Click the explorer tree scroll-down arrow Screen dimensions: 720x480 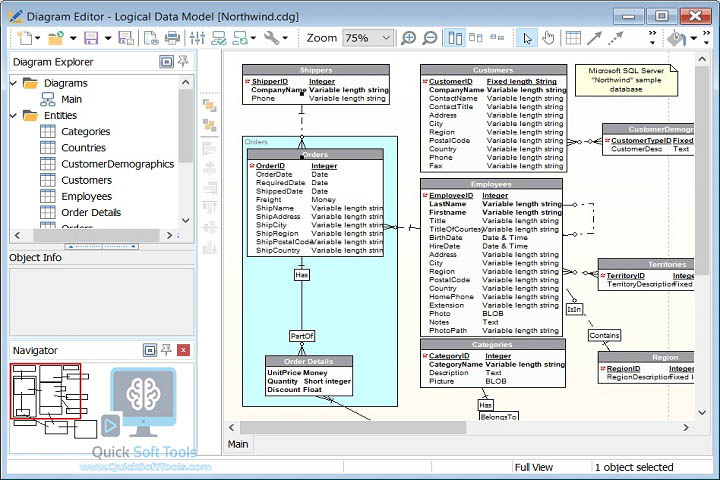(186, 220)
